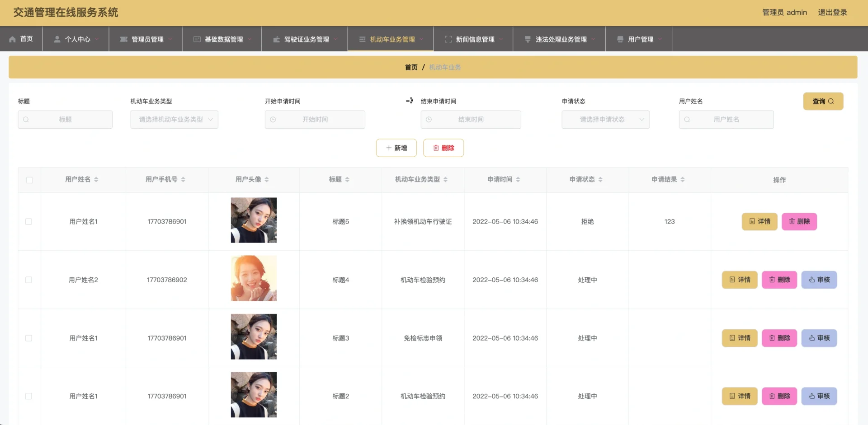Click sort icon next to 申请结果 header
The height and width of the screenshot is (425, 868).
click(683, 180)
